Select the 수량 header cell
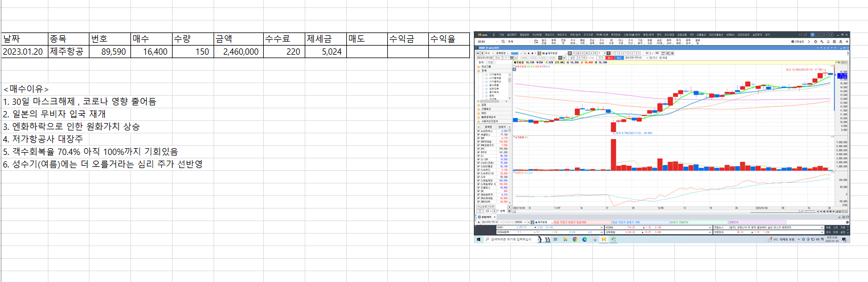The width and height of the screenshot is (868, 282). pyautogui.click(x=192, y=39)
